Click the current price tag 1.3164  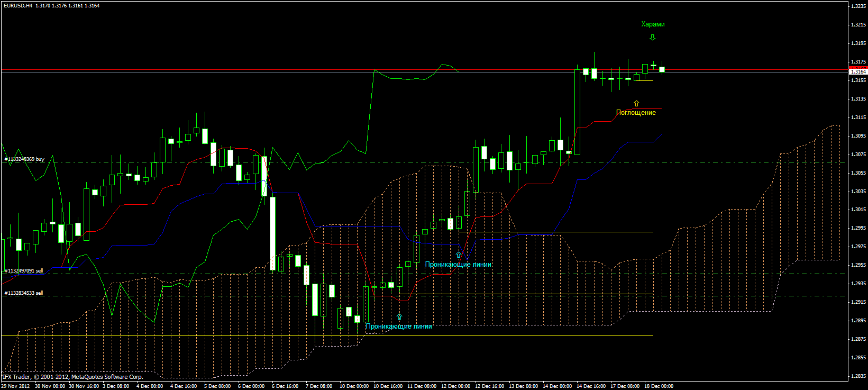click(x=858, y=71)
